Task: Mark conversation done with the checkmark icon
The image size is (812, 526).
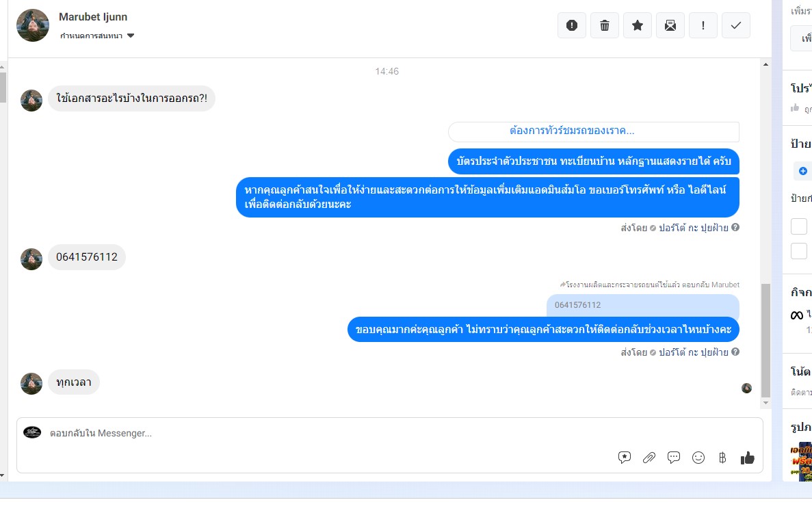Action: point(736,25)
